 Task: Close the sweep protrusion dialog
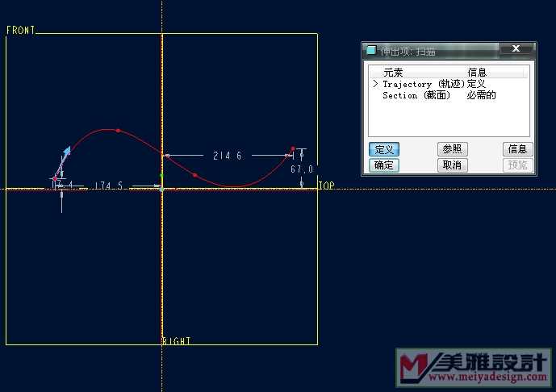[x=516, y=48]
